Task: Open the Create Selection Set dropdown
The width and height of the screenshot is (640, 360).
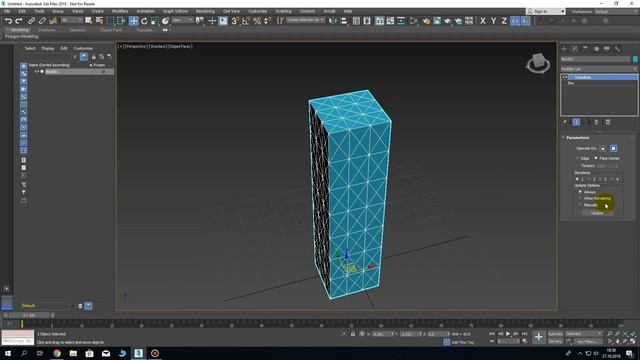Action: click(x=305, y=20)
